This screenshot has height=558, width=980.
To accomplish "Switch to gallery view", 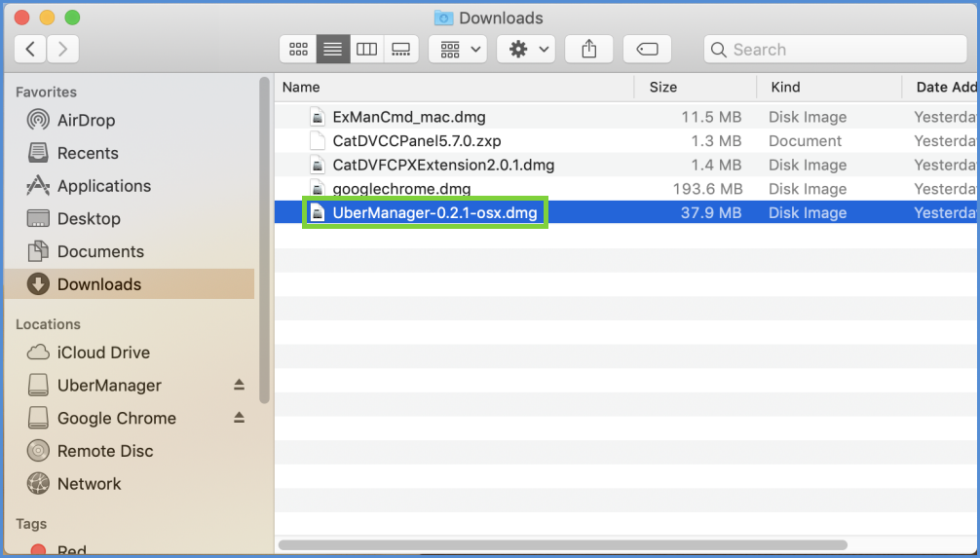I will tap(400, 50).
